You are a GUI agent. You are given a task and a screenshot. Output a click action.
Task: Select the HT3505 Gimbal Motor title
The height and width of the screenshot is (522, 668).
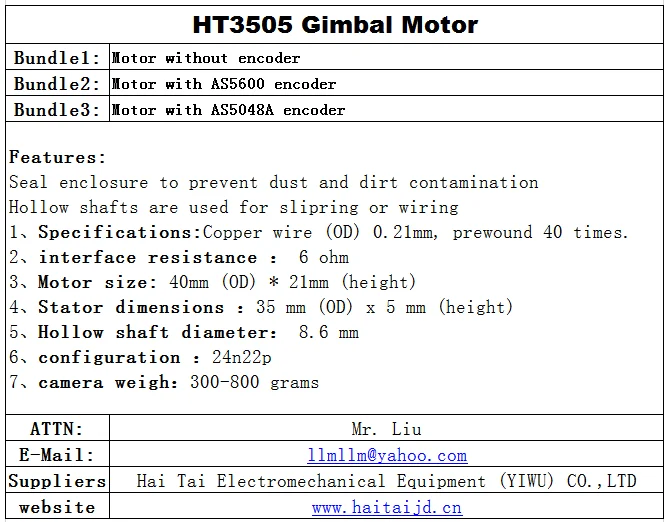(x=335, y=25)
